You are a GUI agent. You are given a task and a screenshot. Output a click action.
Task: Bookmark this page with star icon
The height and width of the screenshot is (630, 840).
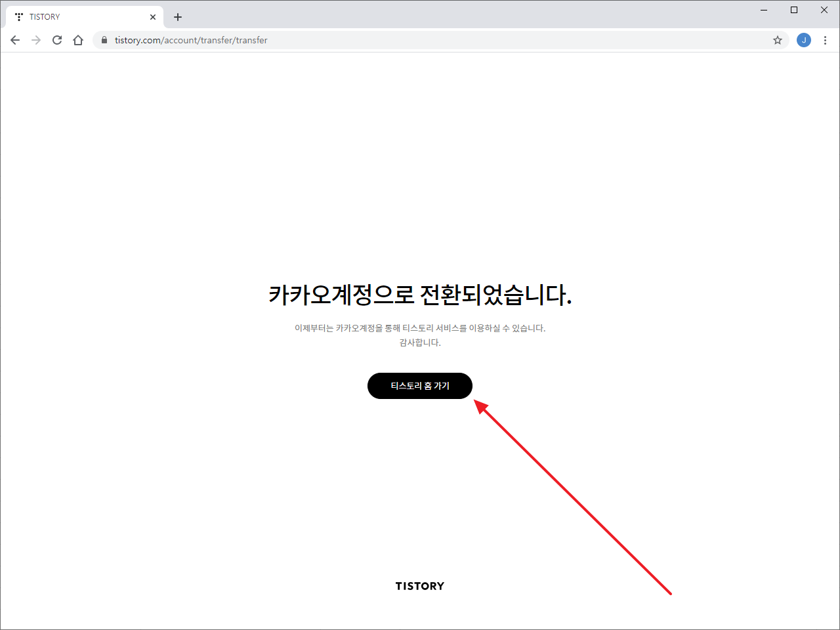[778, 40]
